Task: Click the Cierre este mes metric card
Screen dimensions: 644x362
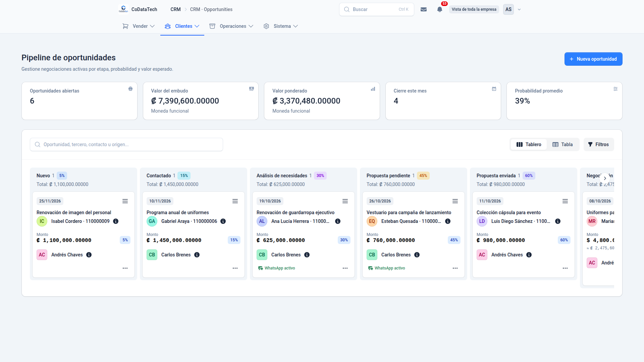Action: 443,101
